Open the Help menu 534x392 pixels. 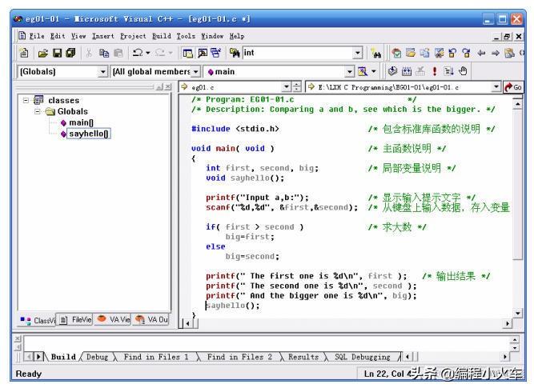tap(237, 36)
